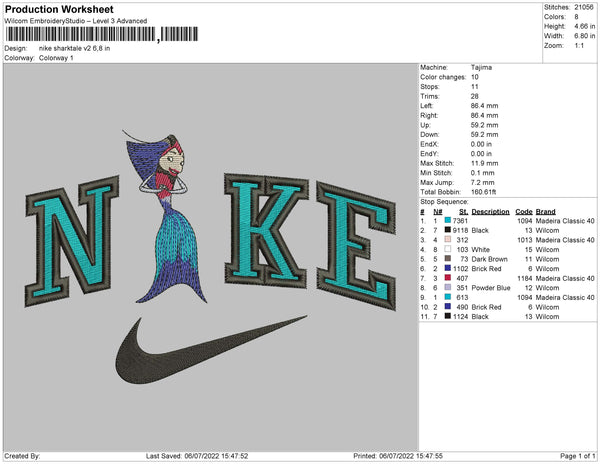Viewport: 600px width, 464px height.
Task: Select design name 'nike sharktale v2 6,8 in'
Action: (75, 49)
